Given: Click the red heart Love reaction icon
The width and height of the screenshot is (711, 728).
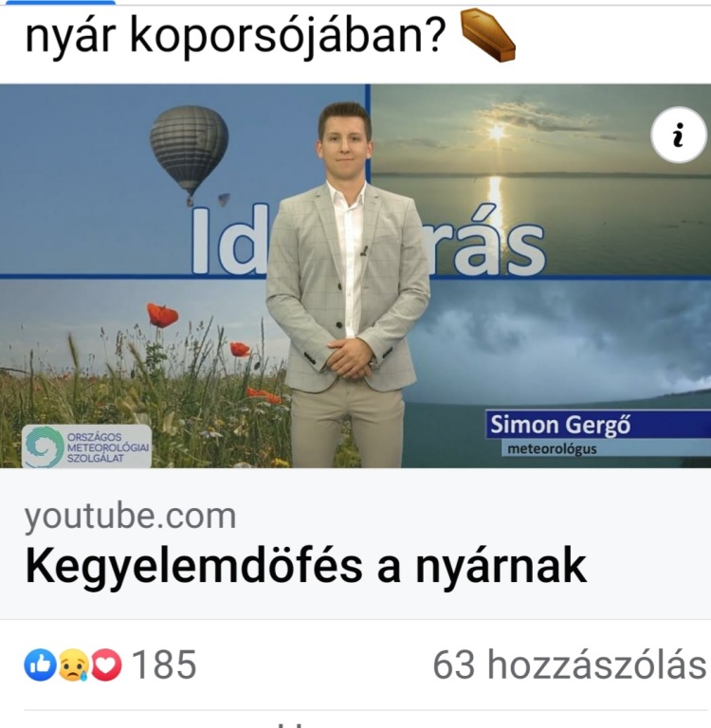Looking at the screenshot, I should click(106, 664).
